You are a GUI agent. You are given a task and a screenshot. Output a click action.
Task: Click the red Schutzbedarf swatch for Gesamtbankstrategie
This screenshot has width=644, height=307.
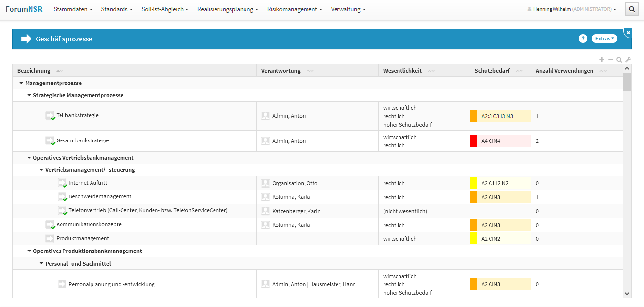click(474, 141)
